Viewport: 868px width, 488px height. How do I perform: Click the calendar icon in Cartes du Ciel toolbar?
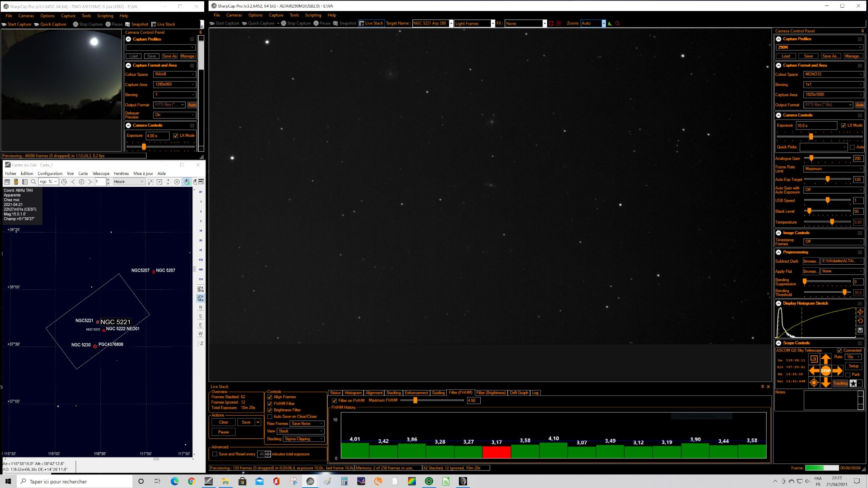click(7, 182)
